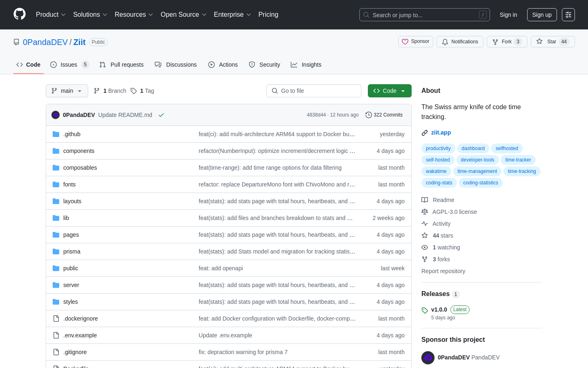
Task: Open the 0PandaDEV owner link
Action: (45, 42)
